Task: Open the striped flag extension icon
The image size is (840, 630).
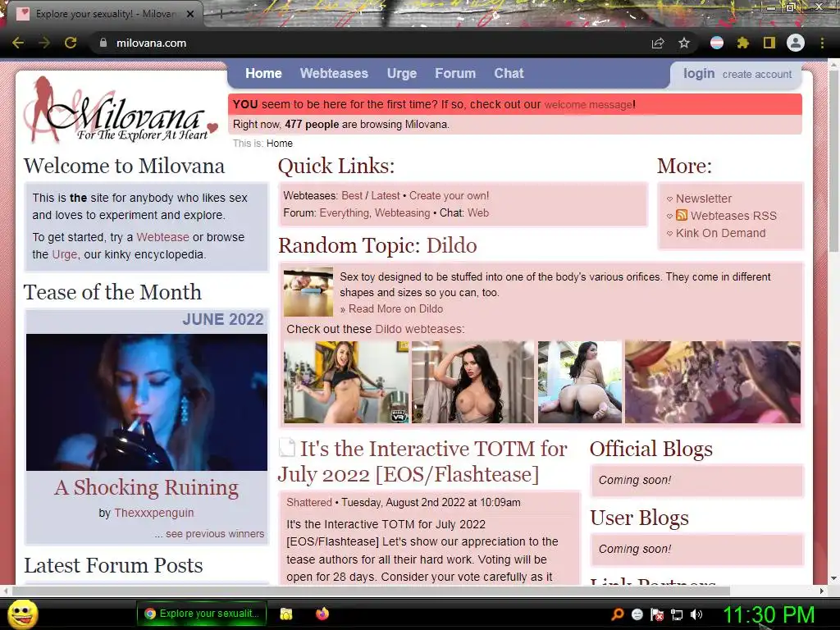Action: pos(717,43)
